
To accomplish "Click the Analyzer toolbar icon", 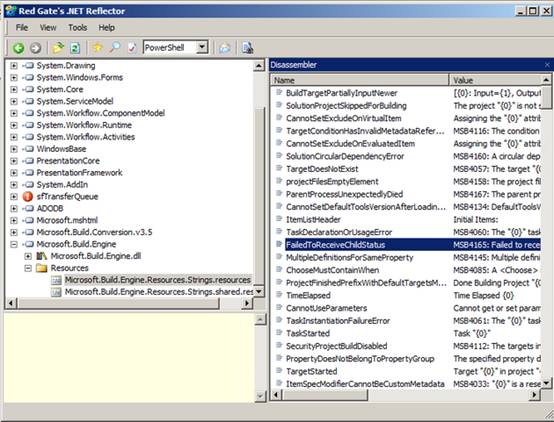I will tap(132, 47).
